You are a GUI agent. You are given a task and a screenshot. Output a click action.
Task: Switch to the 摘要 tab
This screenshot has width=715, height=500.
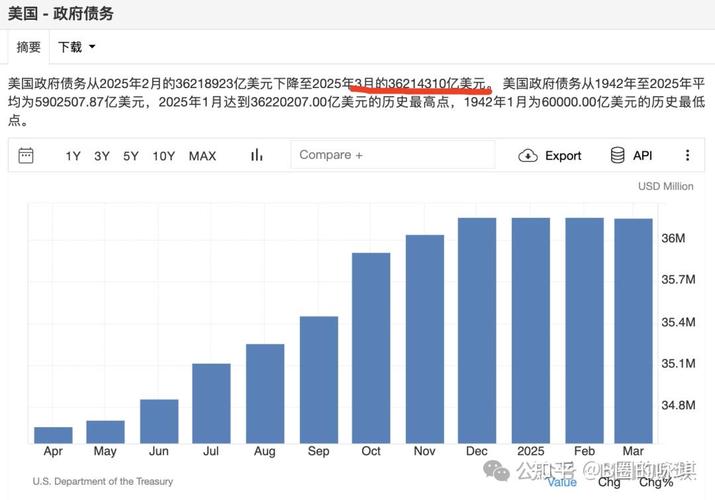(x=29, y=47)
